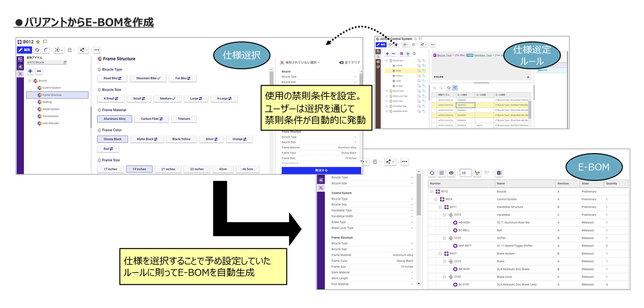Select Wheel System in the Bicycle tree
The image size is (644, 308).
point(51,109)
